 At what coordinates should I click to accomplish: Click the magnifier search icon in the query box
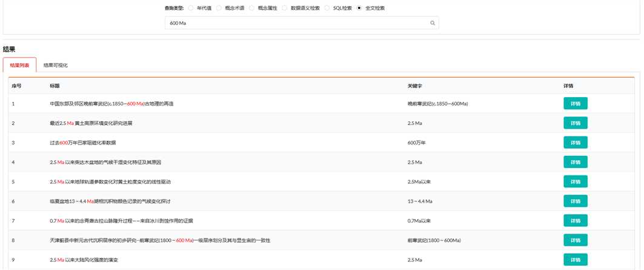[x=433, y=24]
